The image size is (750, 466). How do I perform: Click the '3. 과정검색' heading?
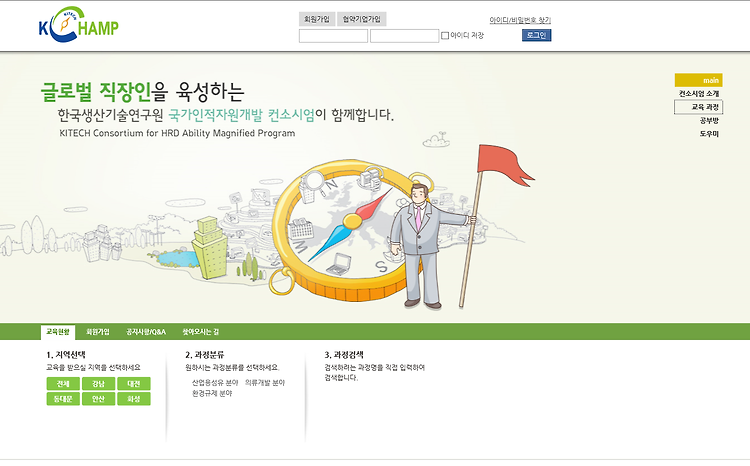click(344, 355)
